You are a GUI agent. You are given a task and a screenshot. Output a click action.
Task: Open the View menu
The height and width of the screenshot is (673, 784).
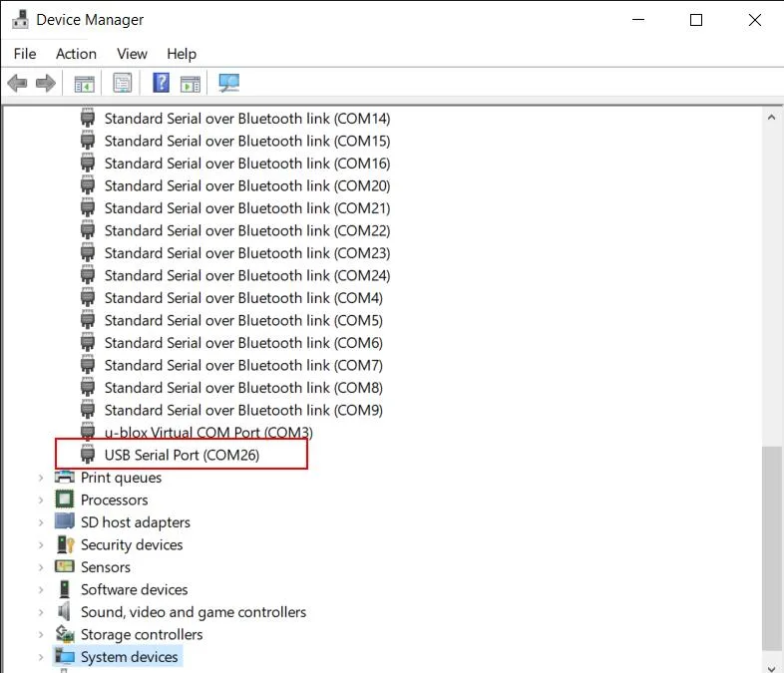click(132, 54)
